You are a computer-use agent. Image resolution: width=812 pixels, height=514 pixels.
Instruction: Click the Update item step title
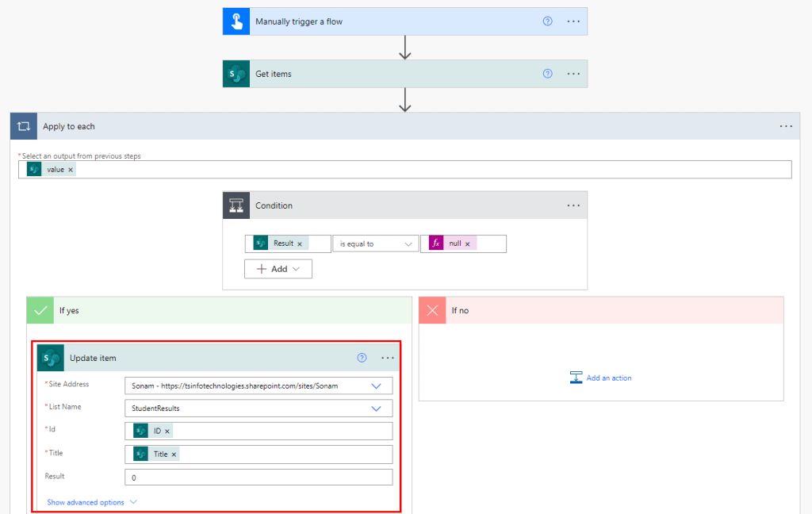point(93,358)
